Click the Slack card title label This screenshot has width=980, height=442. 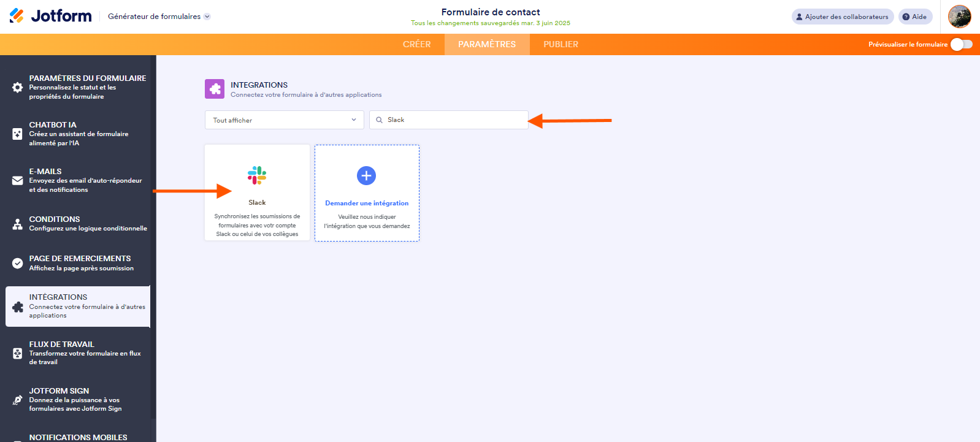pos(257,202)
